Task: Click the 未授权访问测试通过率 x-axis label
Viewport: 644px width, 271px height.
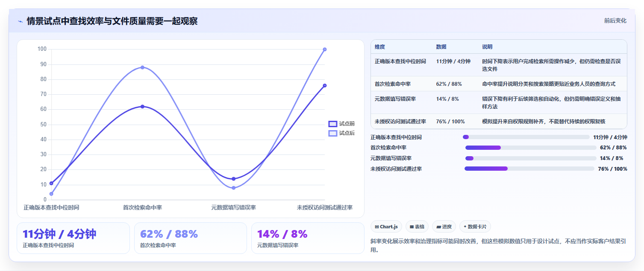Action: click(325, 208)
